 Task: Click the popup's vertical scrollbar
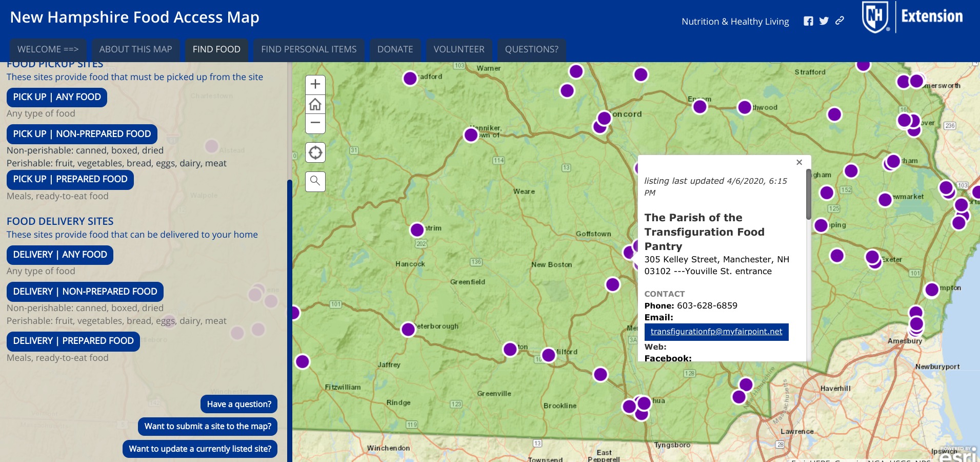808,195
